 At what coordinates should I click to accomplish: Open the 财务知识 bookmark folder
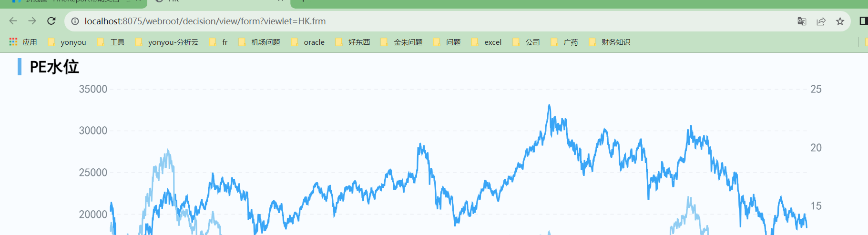point(610,42)
